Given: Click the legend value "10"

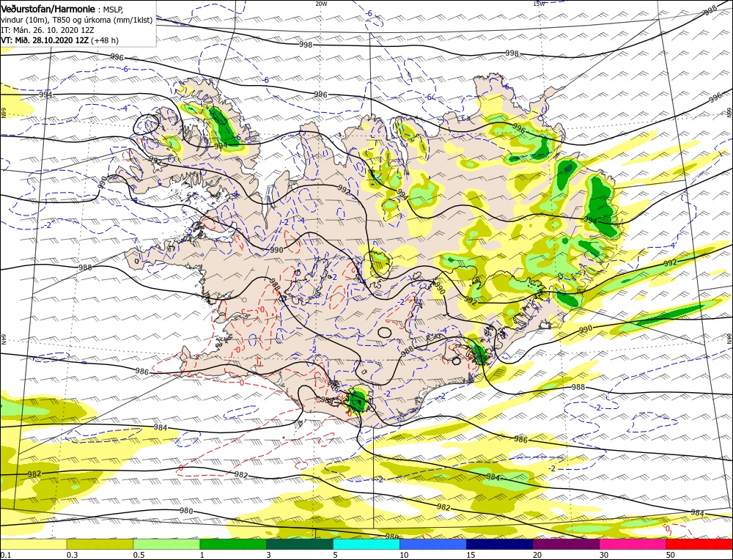Looking at the screenshot, I should coord(405,555).
